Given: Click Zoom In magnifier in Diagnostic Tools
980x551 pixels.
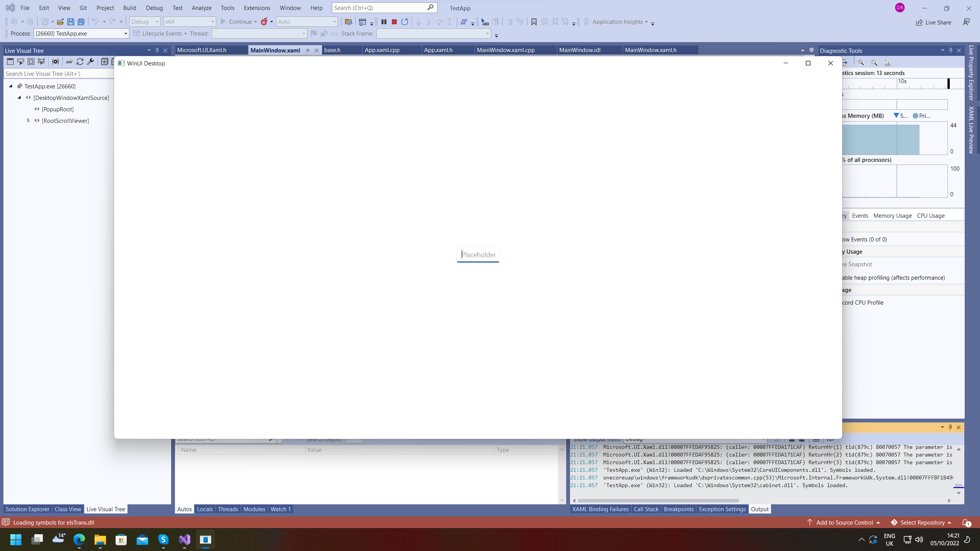Looking at the screenshot, I should tap(861, 63).
